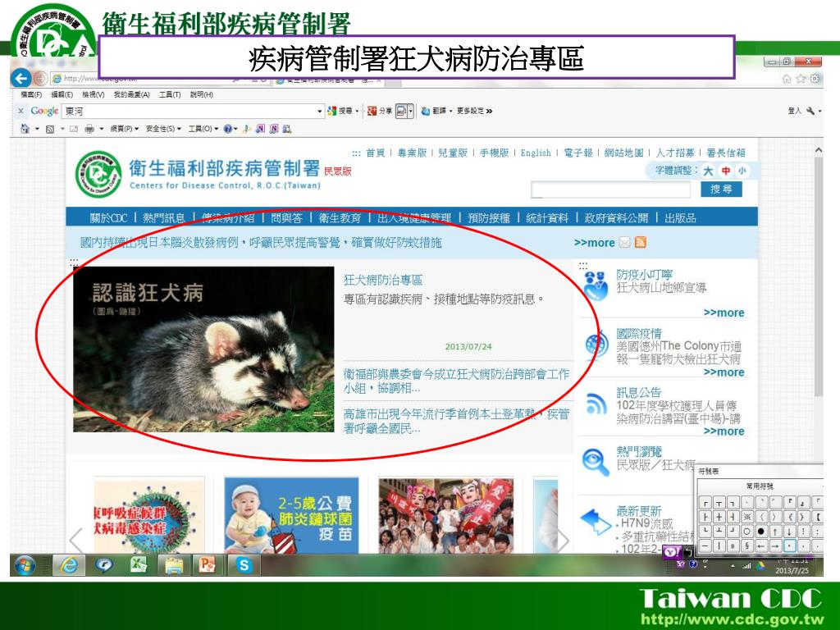Viewport: 840px width, 630px height.
Task: Open Skype from the taskbar
Action: 244,565
